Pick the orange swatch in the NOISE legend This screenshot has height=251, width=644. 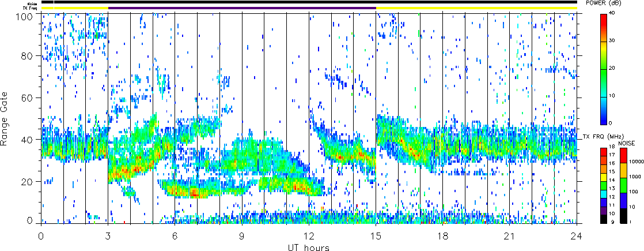point(623,170)
